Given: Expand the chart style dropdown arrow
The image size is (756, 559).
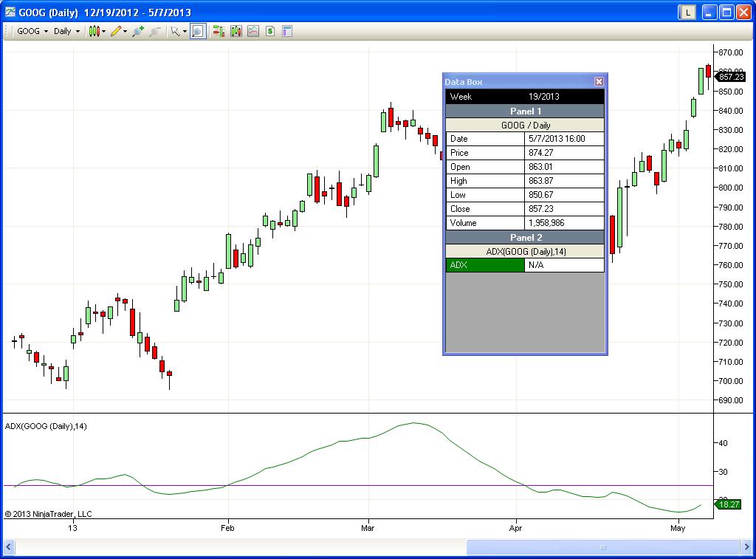Looking at the screenshot, I should point(103,31).
